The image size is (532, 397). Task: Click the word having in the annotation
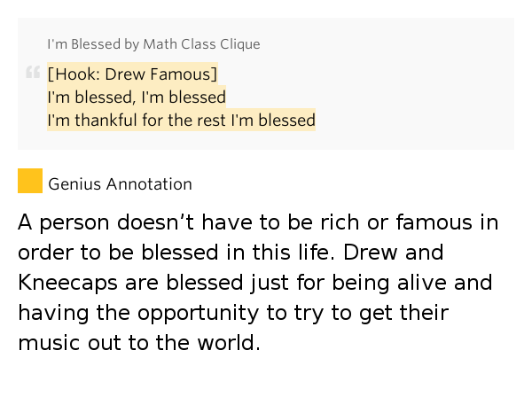(50, 313)
